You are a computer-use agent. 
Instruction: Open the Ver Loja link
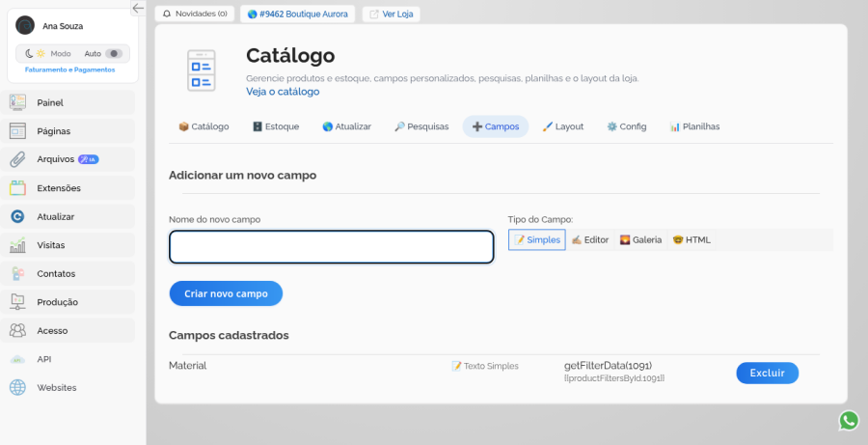[x=392, y=14]
